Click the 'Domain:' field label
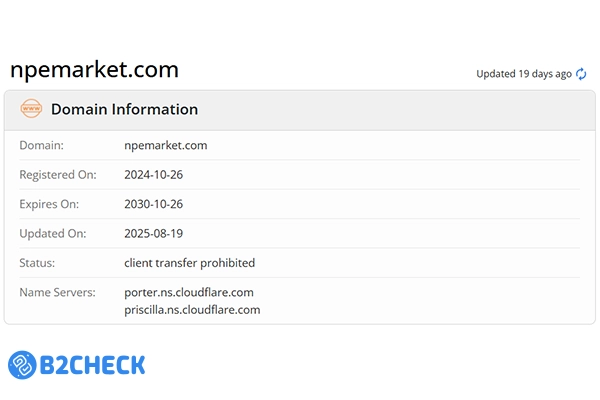600x400 pixels. tap(42, 146)
